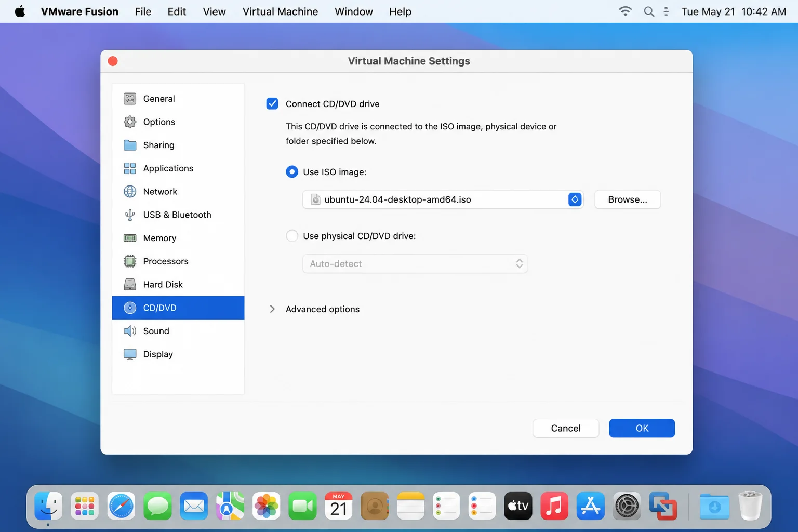Viewport: 798px width, 532px height.
Task: Launch Safari from the Dock
Action: tap(121, 506)
